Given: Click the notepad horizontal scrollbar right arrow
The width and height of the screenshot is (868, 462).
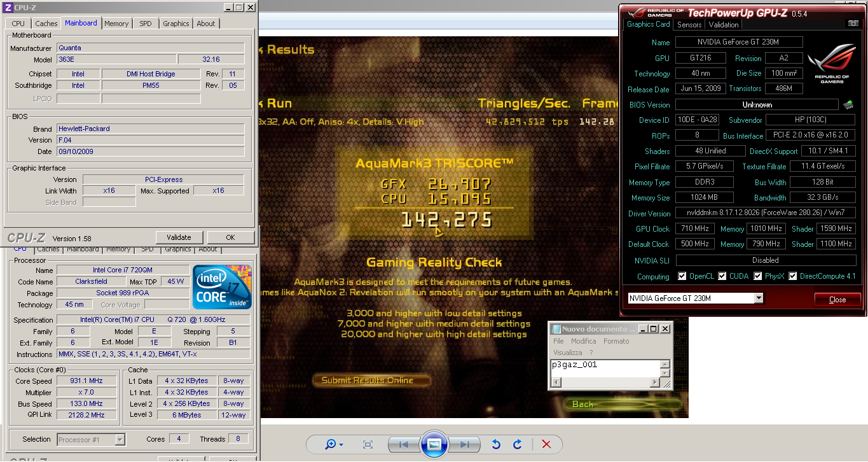Looking at the screenshot, I should [656, 382].
